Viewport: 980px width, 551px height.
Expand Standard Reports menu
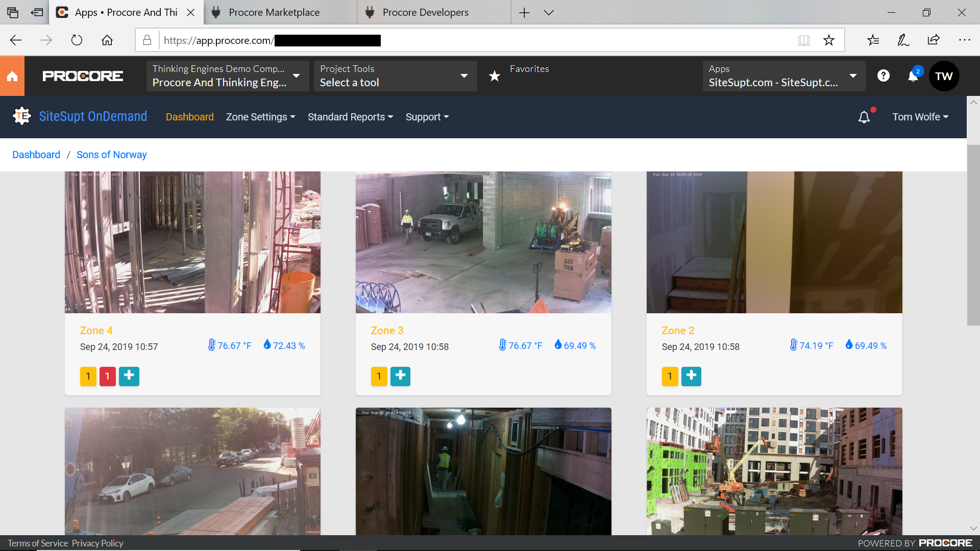pos(351,117)
